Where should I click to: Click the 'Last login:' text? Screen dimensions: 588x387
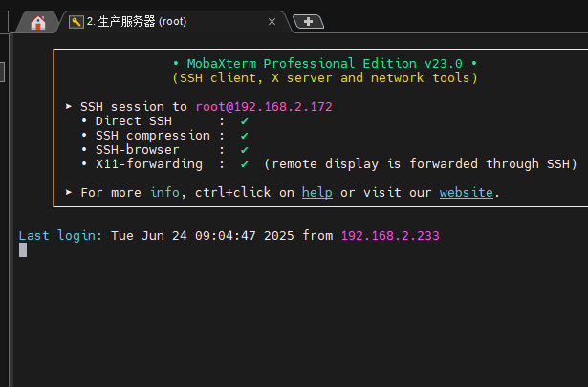coord(60,236)
